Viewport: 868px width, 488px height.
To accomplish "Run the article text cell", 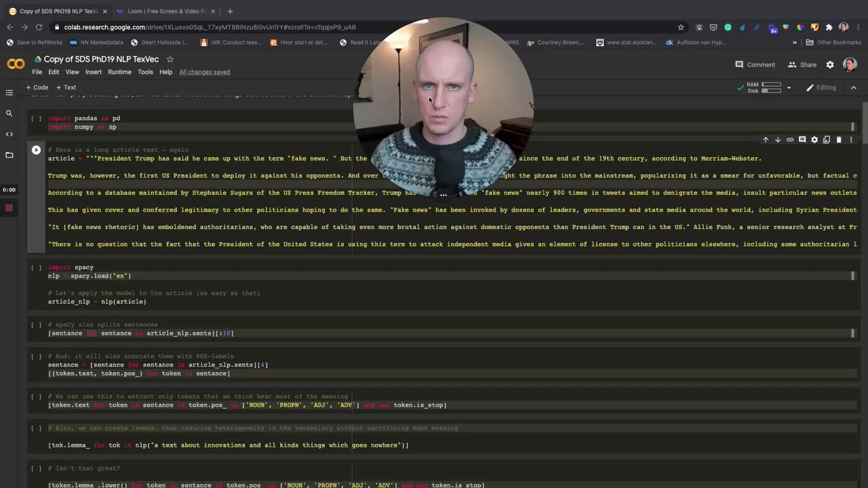I will [x=36, y=150].
